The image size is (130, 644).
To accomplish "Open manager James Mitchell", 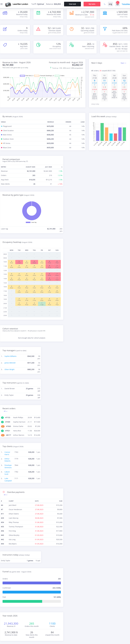I will 10,363.
